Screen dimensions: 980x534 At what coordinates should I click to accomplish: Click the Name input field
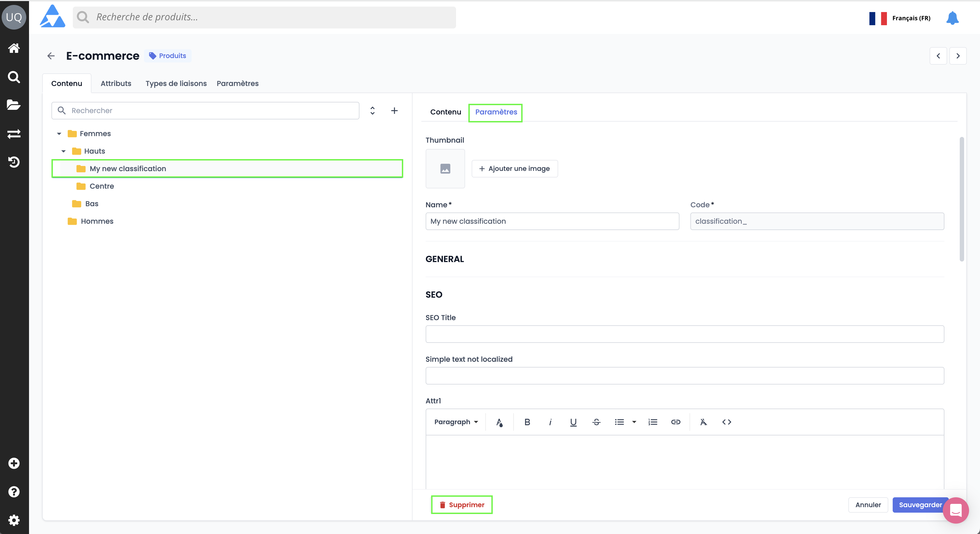pyautogui.click(x=552, y=221)
